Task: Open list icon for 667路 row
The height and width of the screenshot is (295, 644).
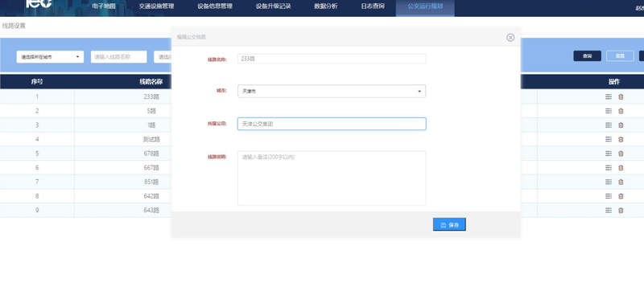Action: click(x=609, y=168)
